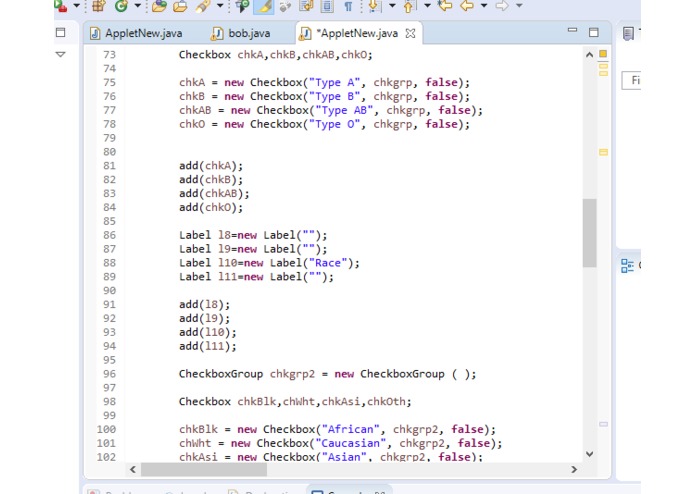Click the "African" string on line 100
Screen dimensions: 695x494
(x=351, y=429)
